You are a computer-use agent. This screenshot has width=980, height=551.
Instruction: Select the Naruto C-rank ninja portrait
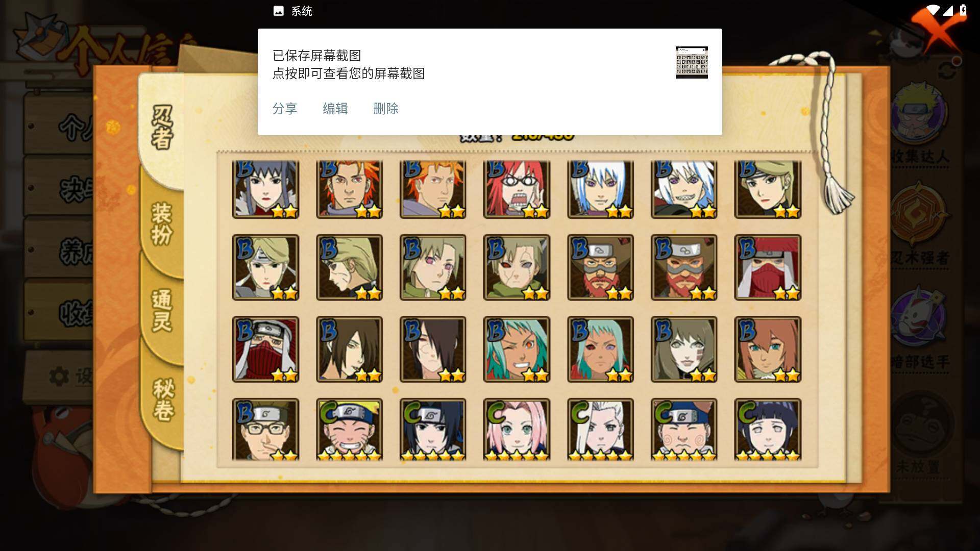pos(349,430)
